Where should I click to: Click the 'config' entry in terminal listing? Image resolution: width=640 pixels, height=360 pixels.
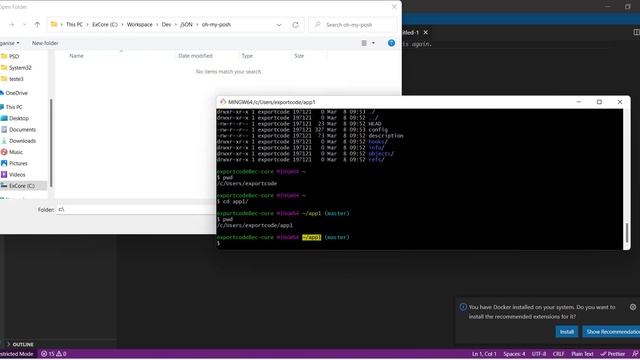point(378,130)
